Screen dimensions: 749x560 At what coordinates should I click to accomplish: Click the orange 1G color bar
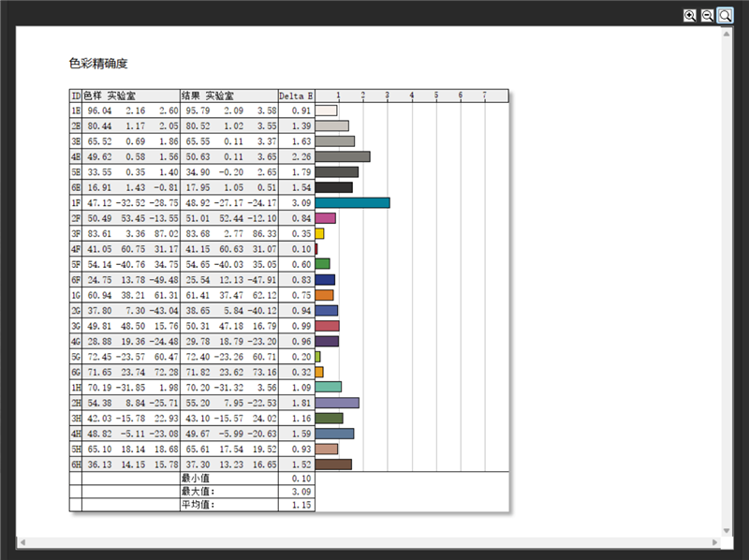(x=324, y=295)
